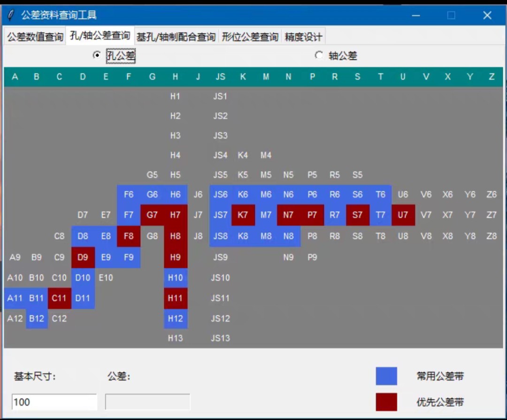This screenshot has height=420, width=507.
Task: Open the 孔/轴公差查询 tab
Action: click(x=100, y=36)
